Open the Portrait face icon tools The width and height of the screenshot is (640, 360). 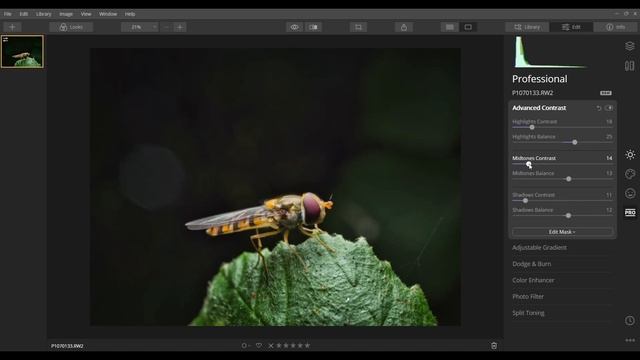pyautogui.click(x=630, y=193)
